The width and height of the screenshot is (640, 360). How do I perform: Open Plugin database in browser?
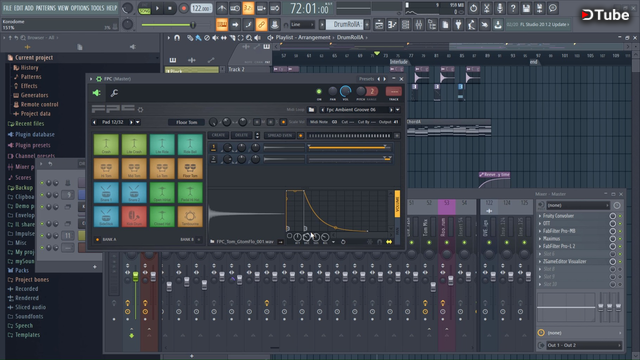[x=35, y=134]
